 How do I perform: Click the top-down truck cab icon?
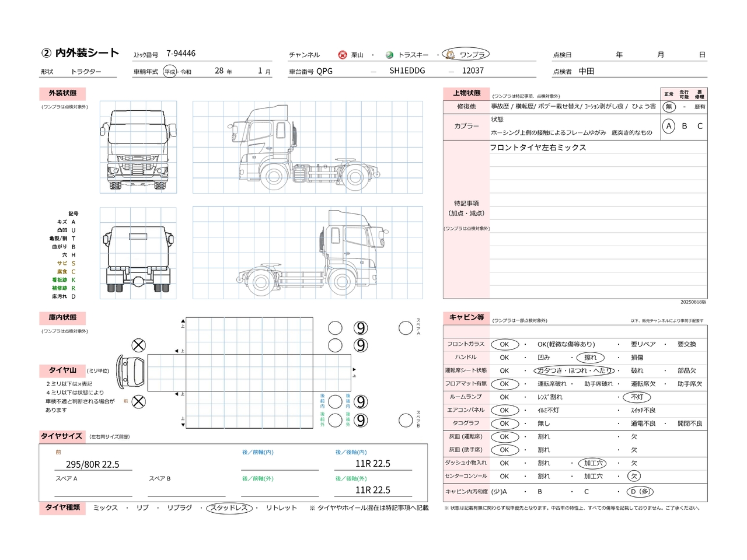[x=131, y=370]
